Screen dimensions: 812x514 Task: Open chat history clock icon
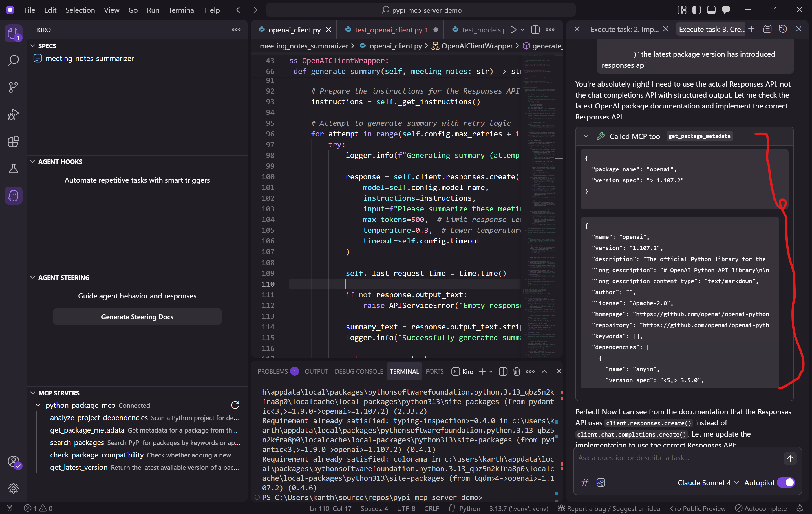tap(783, 29)
